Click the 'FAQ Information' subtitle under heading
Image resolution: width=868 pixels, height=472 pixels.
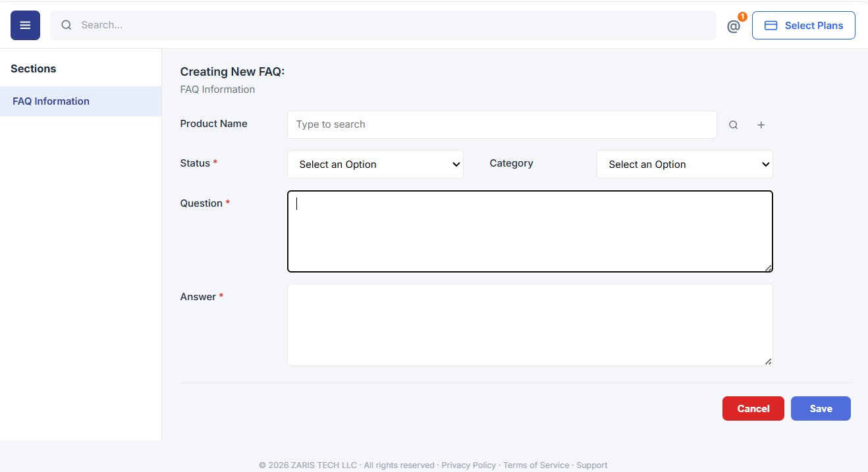[x=217, y=90]
